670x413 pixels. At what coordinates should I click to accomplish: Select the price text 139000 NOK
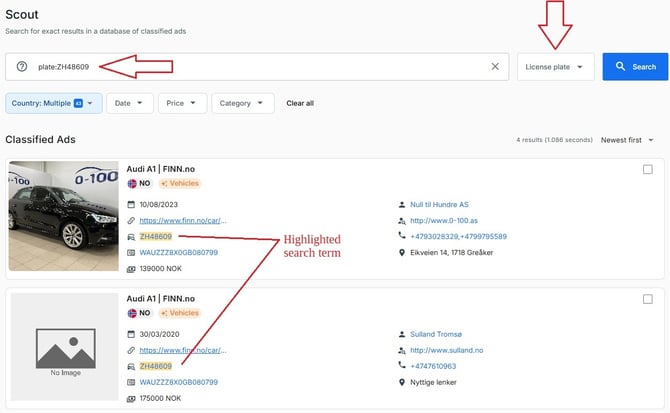point(161,269)
